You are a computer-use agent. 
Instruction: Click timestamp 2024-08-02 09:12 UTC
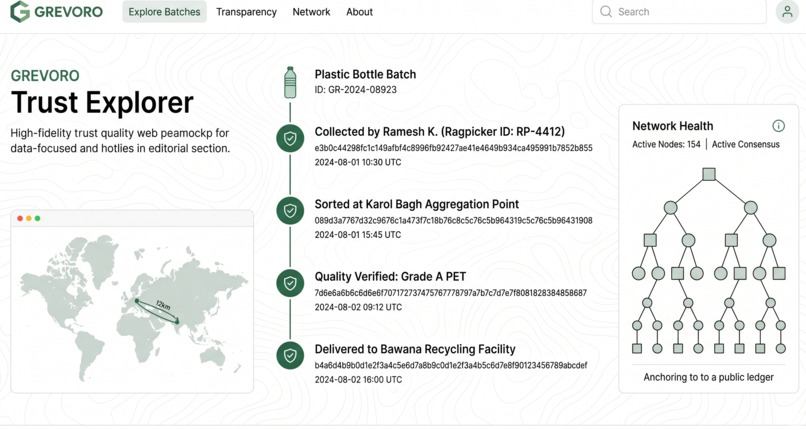click(358, 307)
